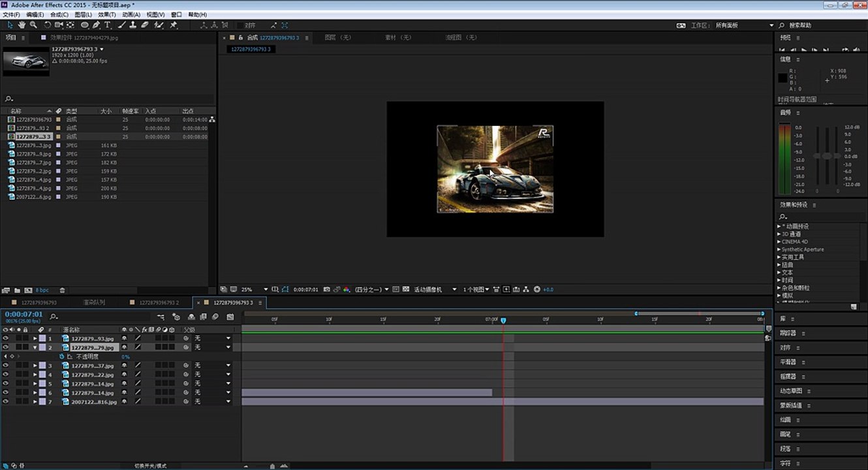Screen dimensions: 868x470
Task: Open the 合成(C) menu
Action: tap(59, 14)
